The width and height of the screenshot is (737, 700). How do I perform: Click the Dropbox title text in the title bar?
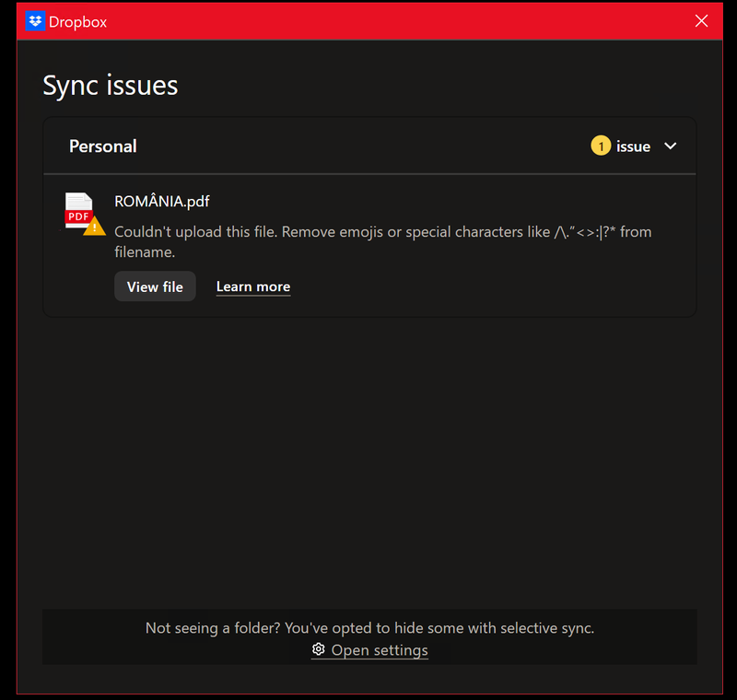coord(77,21)
